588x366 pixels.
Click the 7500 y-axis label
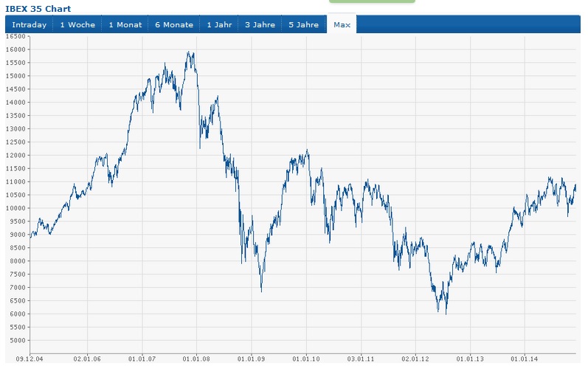click(17, 274)
